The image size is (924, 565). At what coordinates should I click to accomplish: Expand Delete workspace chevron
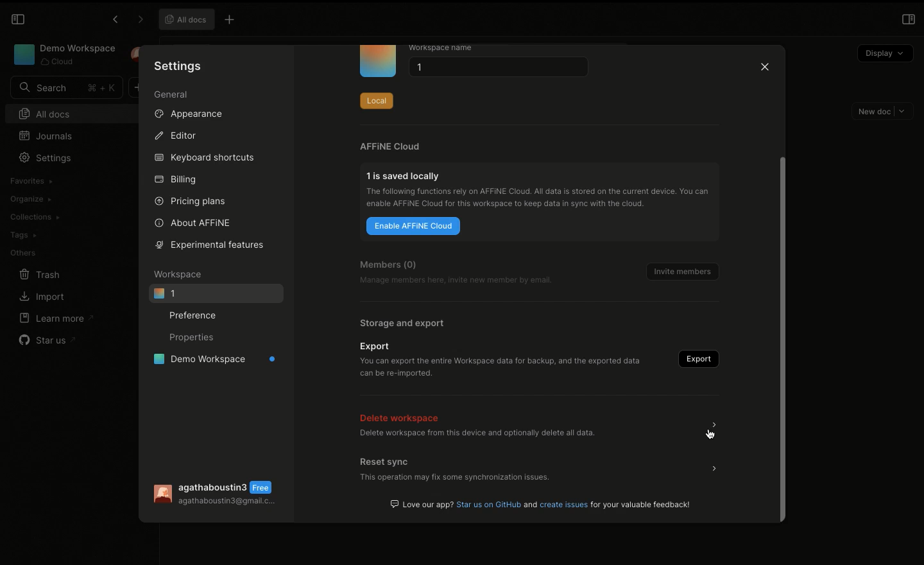715,425
